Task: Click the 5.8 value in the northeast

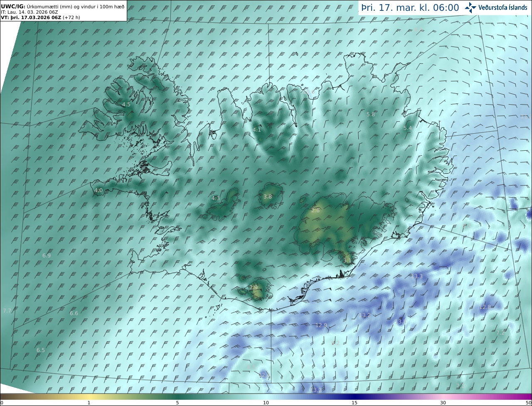Action: pyautogui.click(x=371, y=114)
